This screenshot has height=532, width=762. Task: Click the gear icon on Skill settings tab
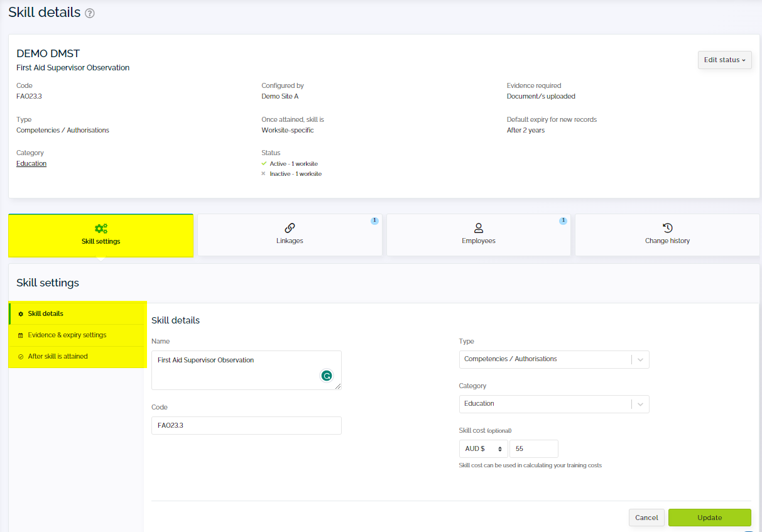click(101, 228)
